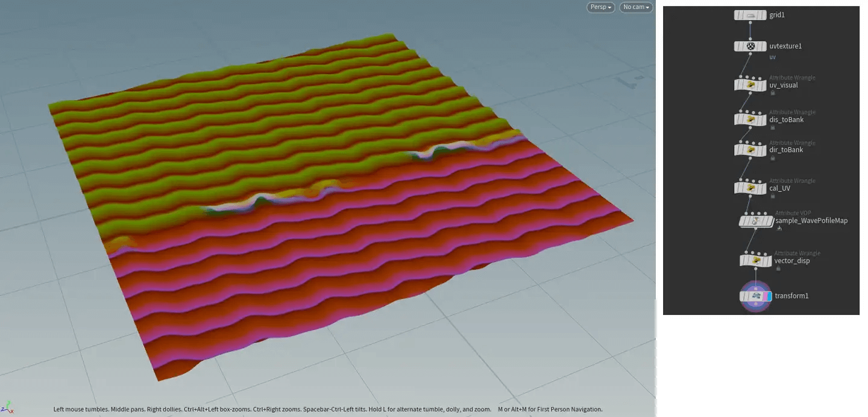This screenshot has height=417, width=868.
Task: Select the grid1 node icon
Action: coord(750,15)
